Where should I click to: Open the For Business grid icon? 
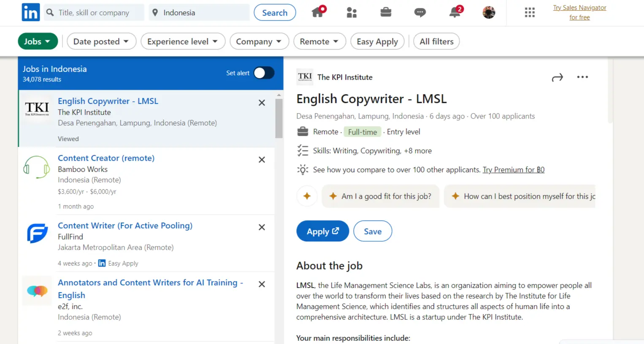(530, 13)
